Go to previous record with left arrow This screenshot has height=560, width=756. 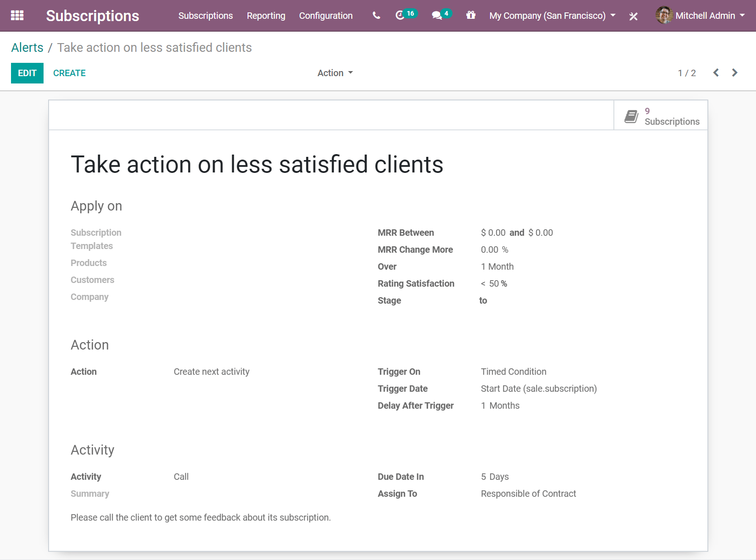tap(716, 72)
